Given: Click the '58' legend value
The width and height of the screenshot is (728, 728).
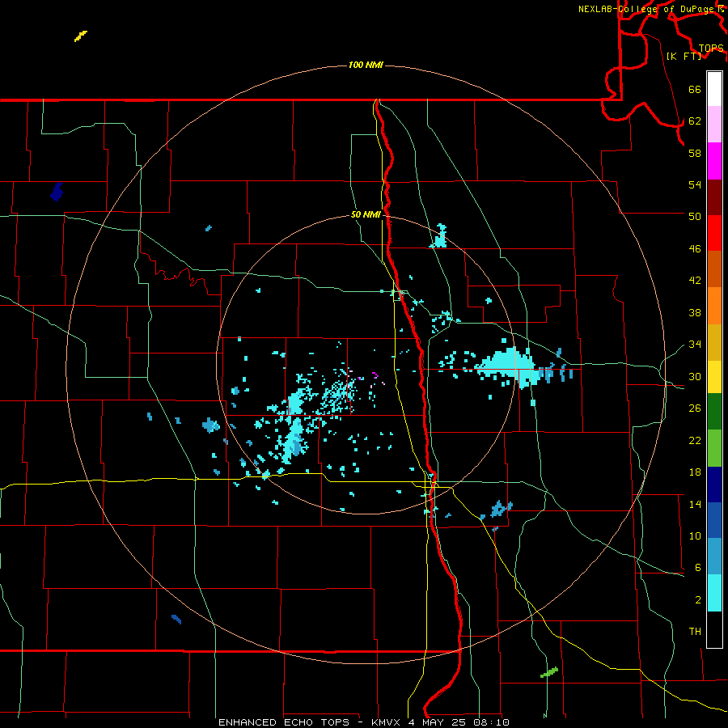Looking at the screenshot, I should [695, 153].
